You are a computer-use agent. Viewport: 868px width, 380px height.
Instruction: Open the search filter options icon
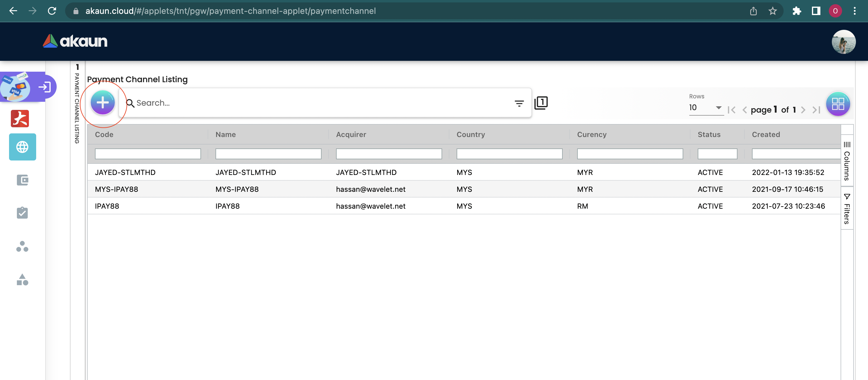point(519,103)
